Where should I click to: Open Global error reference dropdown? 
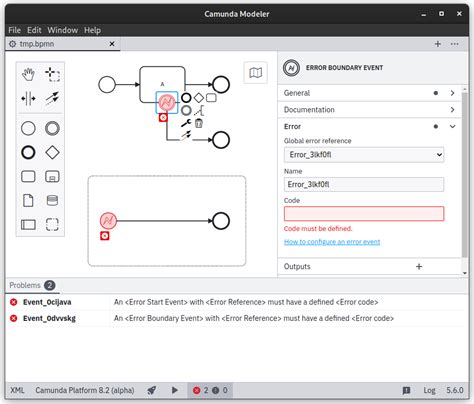point(364,155)
